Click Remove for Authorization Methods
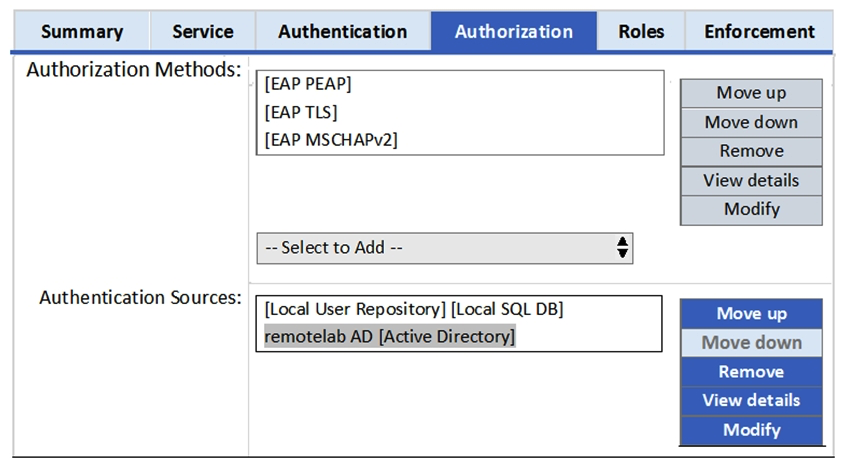The image size is (844, 467). [751, 151]
